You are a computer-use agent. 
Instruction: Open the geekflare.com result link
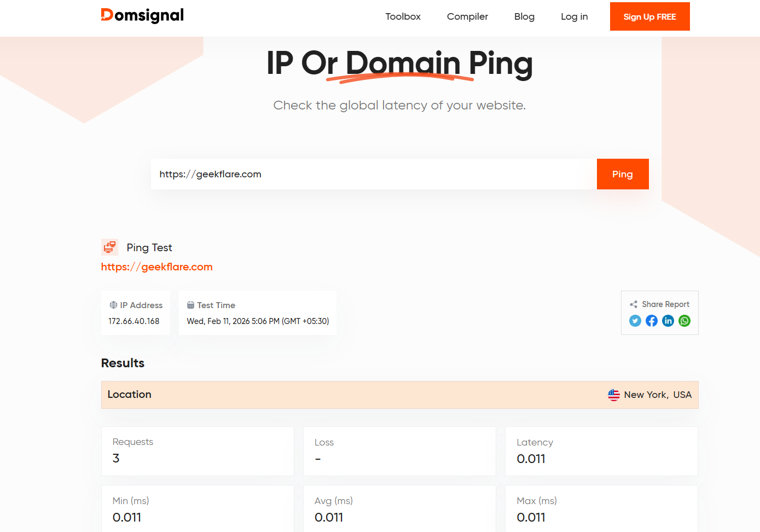[156, 267]
